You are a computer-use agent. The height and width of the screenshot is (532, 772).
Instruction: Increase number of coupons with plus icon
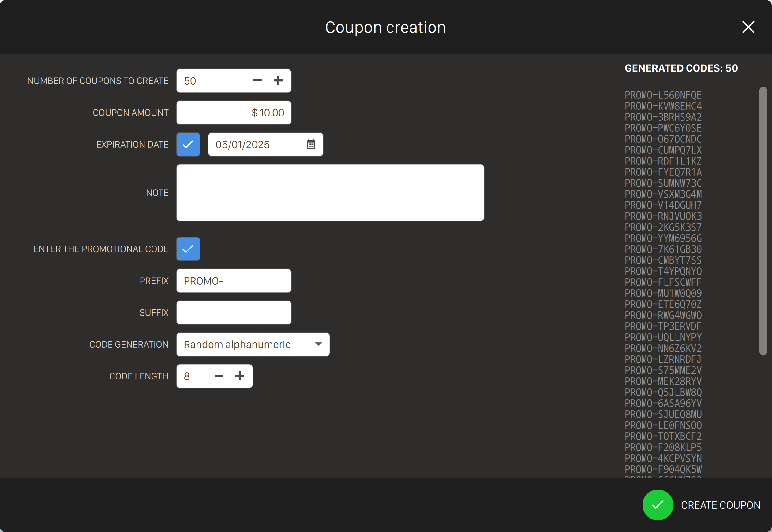(x=278, y=81)
